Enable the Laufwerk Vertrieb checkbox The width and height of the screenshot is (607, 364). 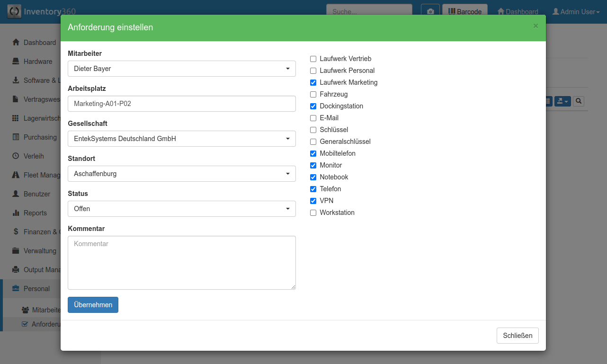(x=313, y=59)
